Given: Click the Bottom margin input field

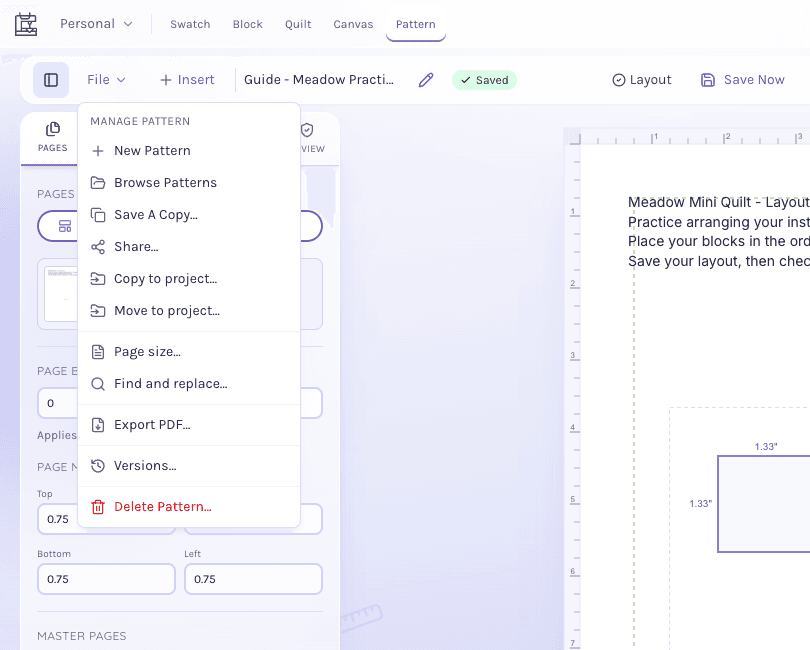Looking at the screenshot, I should click(x=106, y=579).
